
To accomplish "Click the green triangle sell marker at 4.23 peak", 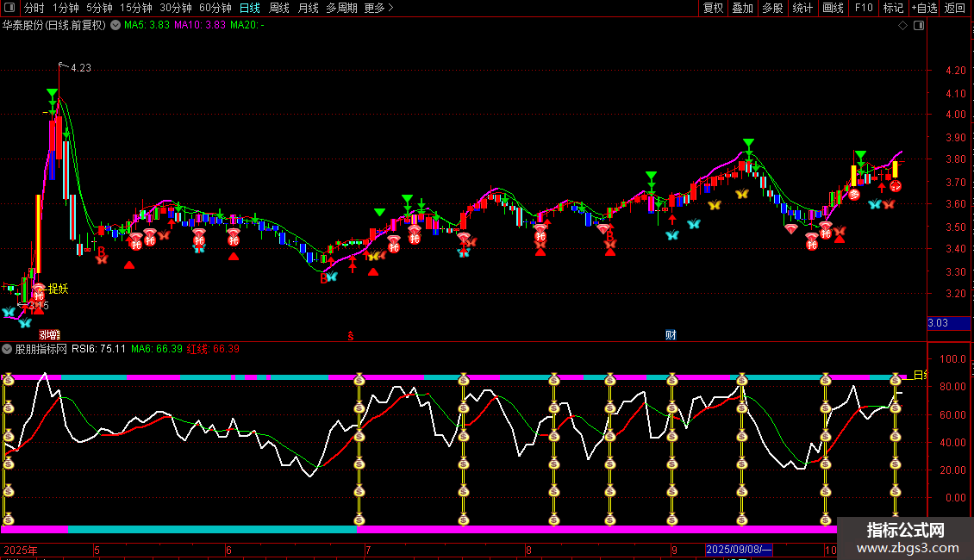I will click(x=53, y=94).
